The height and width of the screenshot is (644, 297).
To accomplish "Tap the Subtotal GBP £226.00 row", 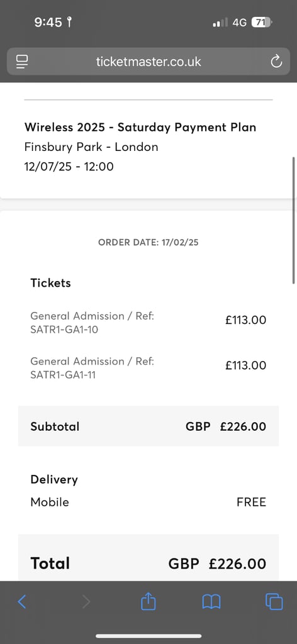I will pos(148,426).
